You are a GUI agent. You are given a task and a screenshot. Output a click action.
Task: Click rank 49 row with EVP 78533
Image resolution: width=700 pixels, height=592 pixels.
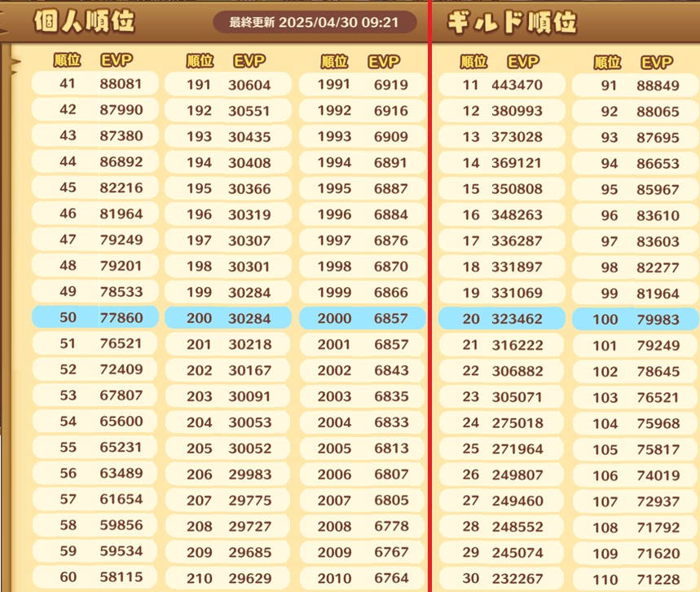(95, 291)
